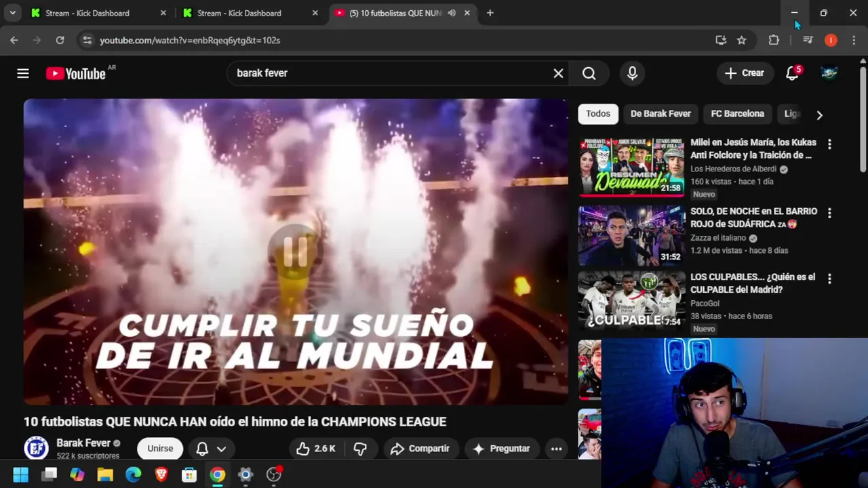Click the page vertical scrollbar
This screenshot has width=868, height=488.
click(x=863, y=119)
